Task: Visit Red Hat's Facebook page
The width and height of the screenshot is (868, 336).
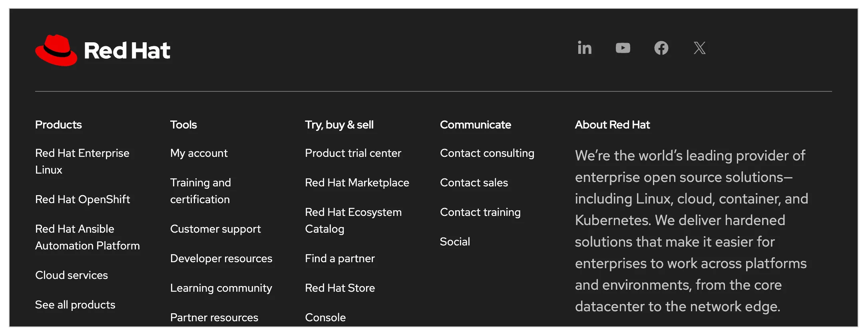Action: 661,48
